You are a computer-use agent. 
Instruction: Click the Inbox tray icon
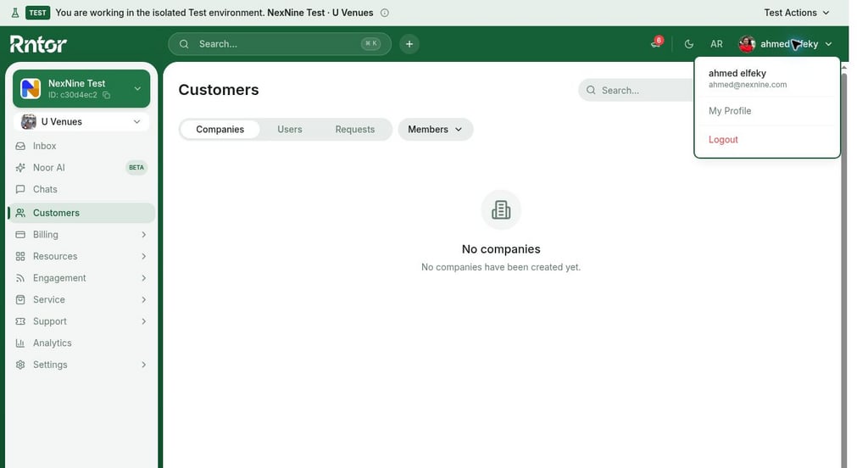tap(20, 146)
